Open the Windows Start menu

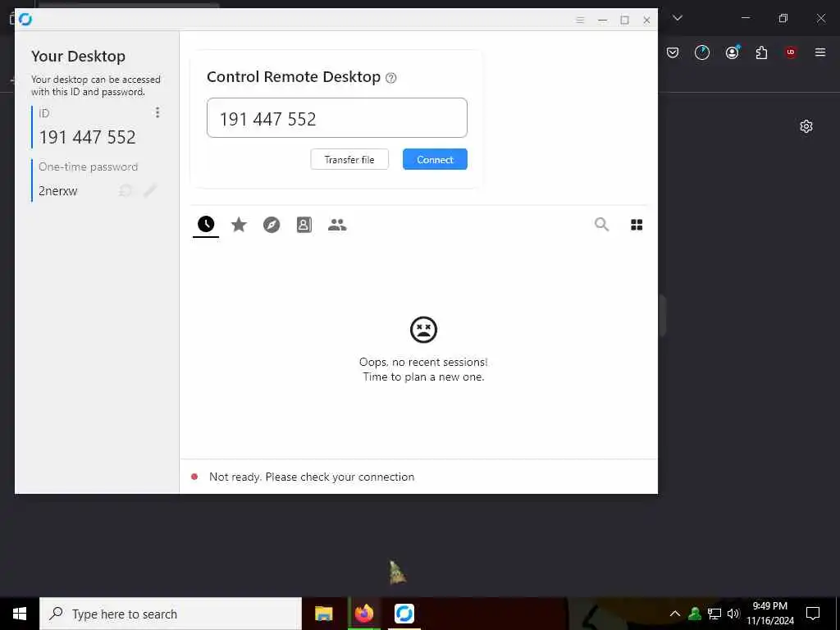[20, 614]
